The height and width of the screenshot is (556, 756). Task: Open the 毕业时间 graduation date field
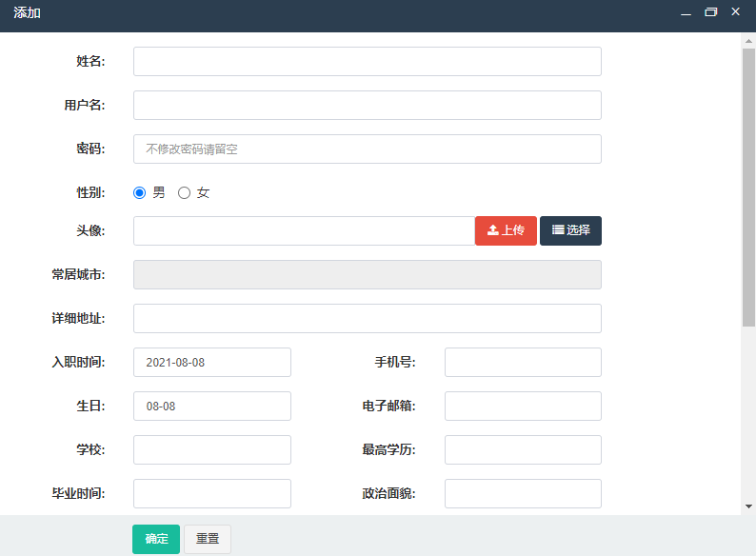click(x=212, y=493)
